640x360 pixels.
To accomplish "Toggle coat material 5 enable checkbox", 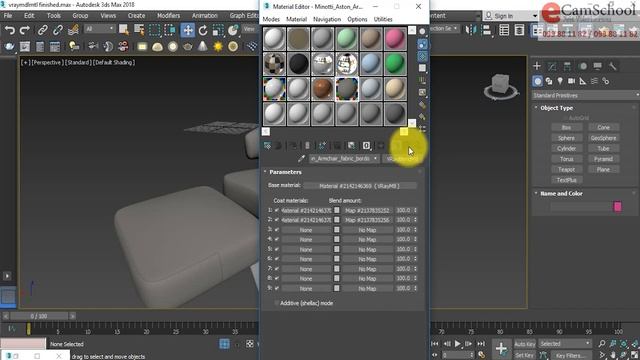I will pyautogui.click(x=277, y=249).
